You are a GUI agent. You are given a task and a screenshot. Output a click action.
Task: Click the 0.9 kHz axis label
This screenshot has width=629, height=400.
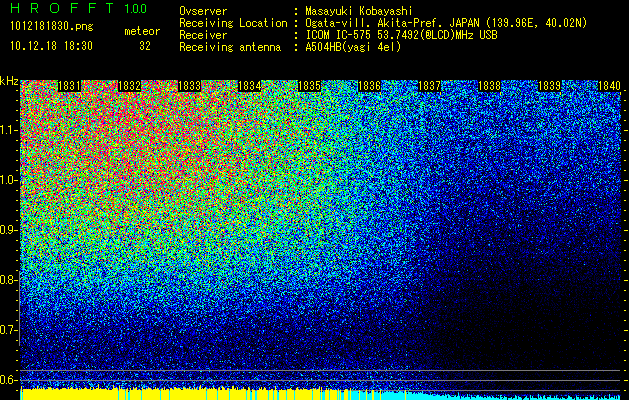click(8, 230)
